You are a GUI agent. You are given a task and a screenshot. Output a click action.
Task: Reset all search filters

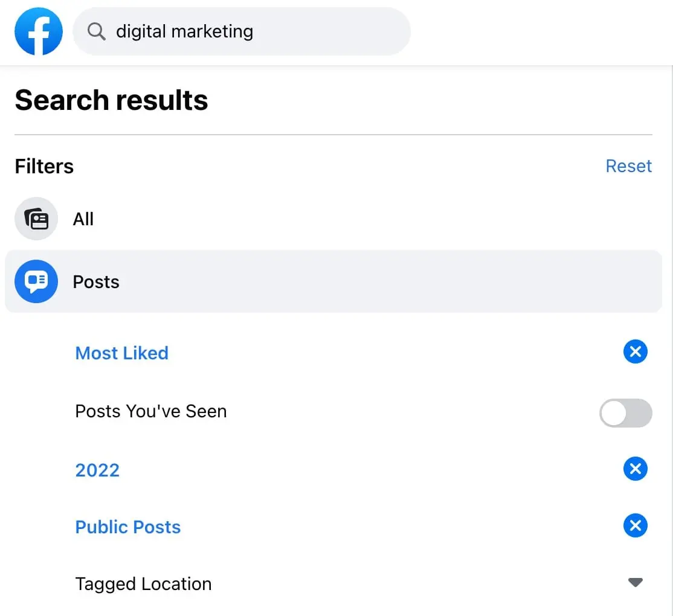[628, 166]
